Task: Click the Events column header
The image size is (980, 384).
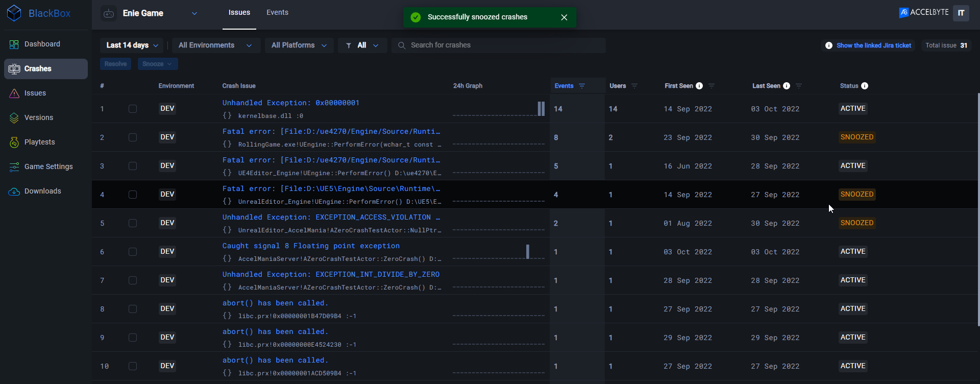Action: (564, 86)
